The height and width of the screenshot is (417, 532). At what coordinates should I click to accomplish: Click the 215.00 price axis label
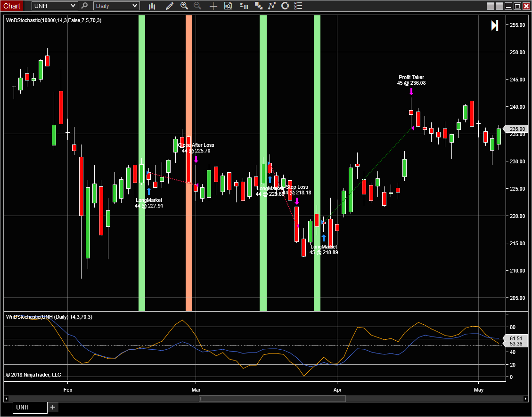coord(517,243)
